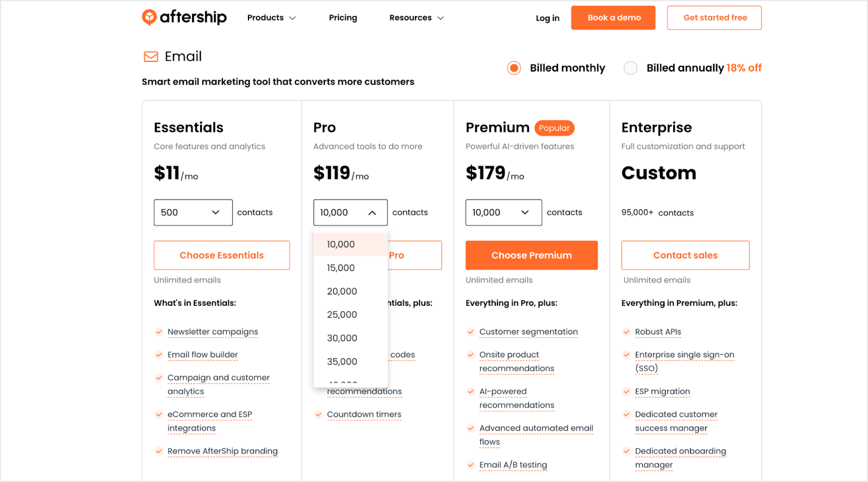The height and width of the screenshot is (482, 868).
Task: Open the Pricing page link
Action: (x=343, y=18)
